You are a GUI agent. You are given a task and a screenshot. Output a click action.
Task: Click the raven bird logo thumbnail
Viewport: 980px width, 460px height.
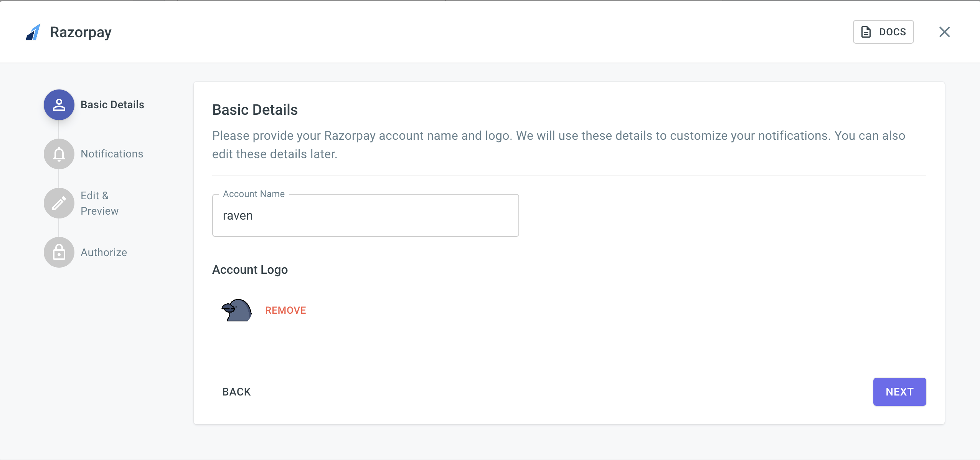(236, 310)
